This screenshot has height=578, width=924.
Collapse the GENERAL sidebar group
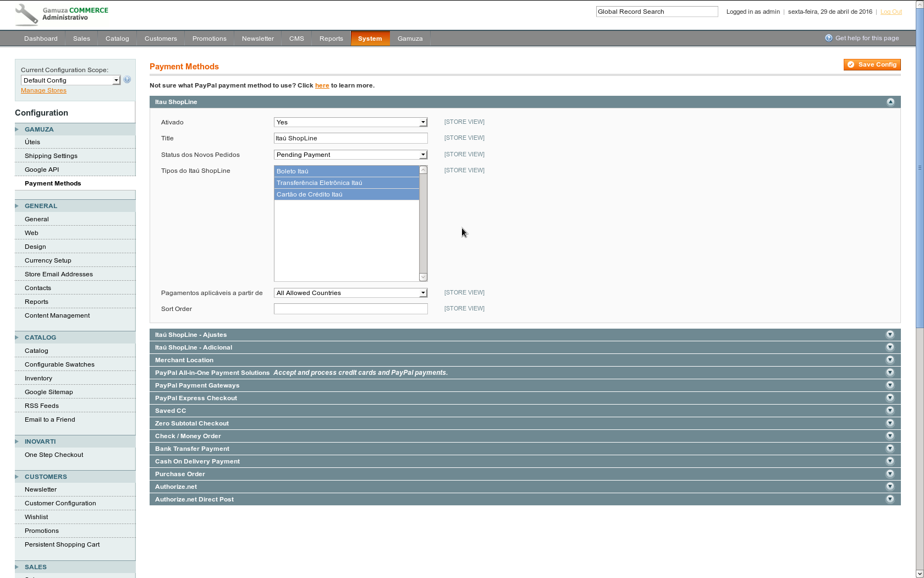(75, 206)
